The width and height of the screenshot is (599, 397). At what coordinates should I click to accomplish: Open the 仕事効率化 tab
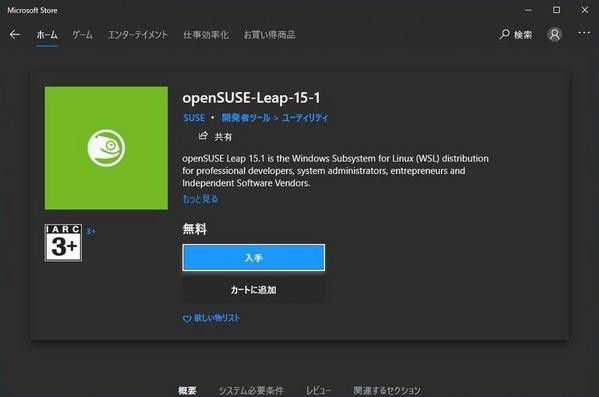(x=206, y=35)
